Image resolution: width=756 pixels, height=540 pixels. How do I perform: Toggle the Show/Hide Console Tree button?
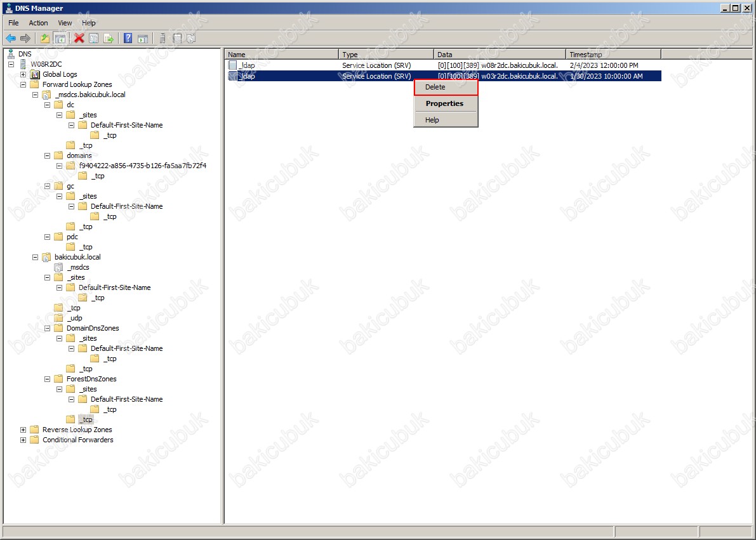(60, 38)
